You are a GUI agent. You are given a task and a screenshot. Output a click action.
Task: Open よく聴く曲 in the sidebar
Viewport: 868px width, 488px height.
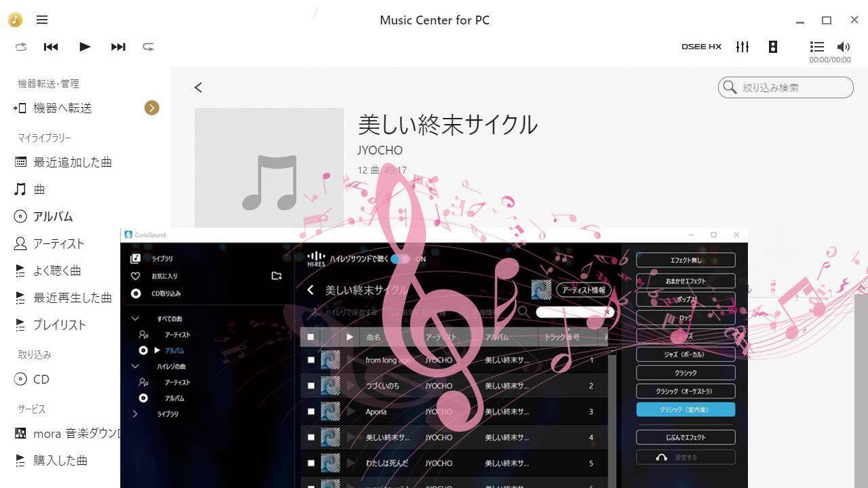pyautogui.click(x=57, y=270)
